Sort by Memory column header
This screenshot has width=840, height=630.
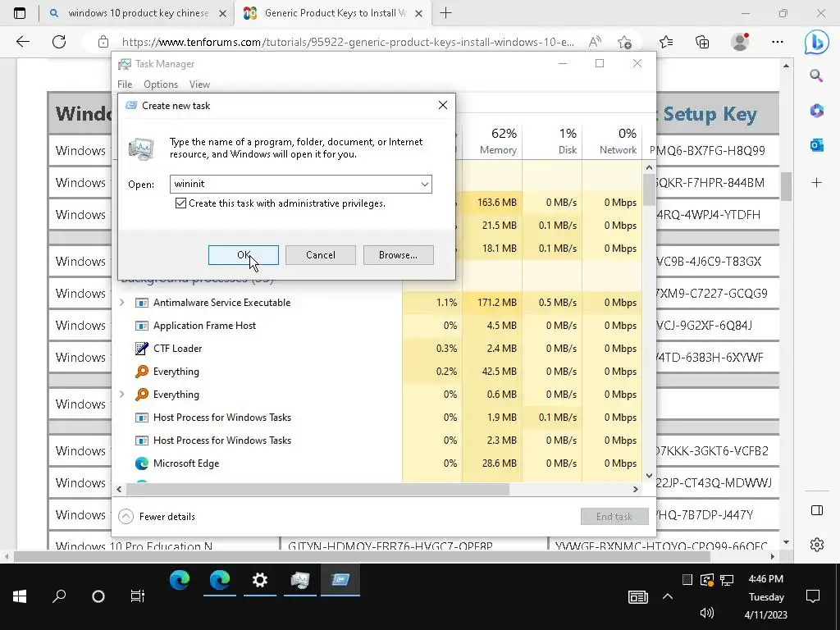[x=498, y=141]
